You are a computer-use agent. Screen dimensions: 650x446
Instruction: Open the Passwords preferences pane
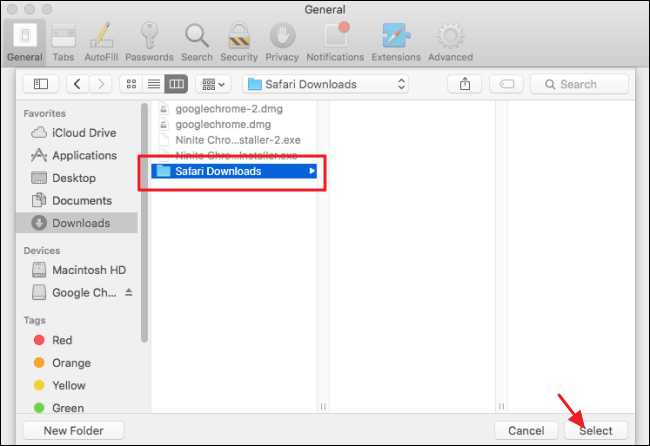(149, 42)
